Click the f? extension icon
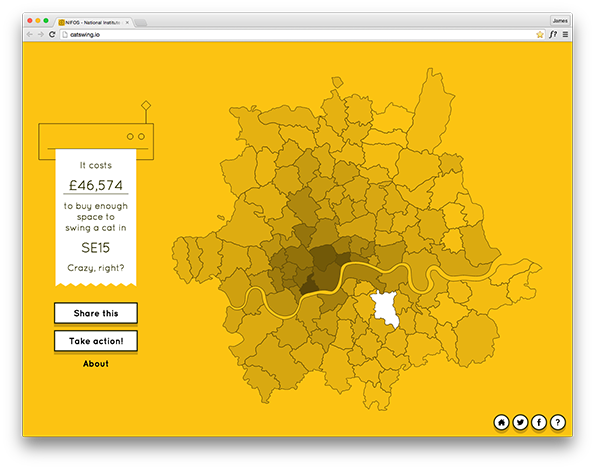This screenshot has width=595, height=469. 553,35
